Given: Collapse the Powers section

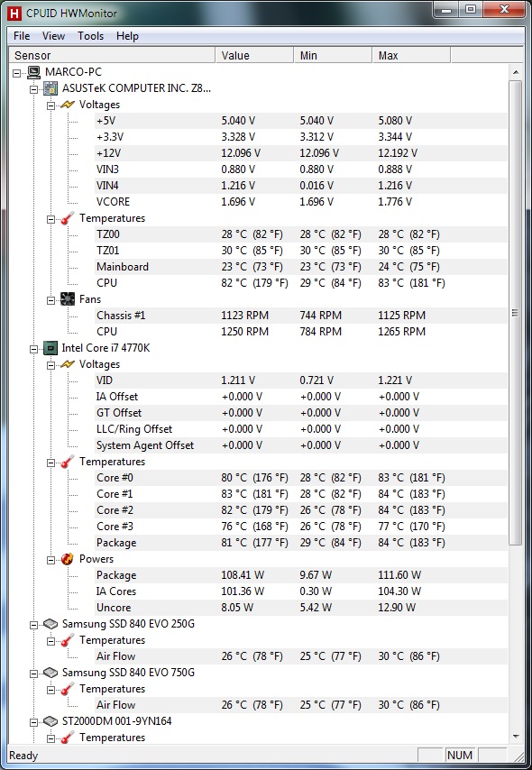Looking at the screenshot, I should 50,559.
